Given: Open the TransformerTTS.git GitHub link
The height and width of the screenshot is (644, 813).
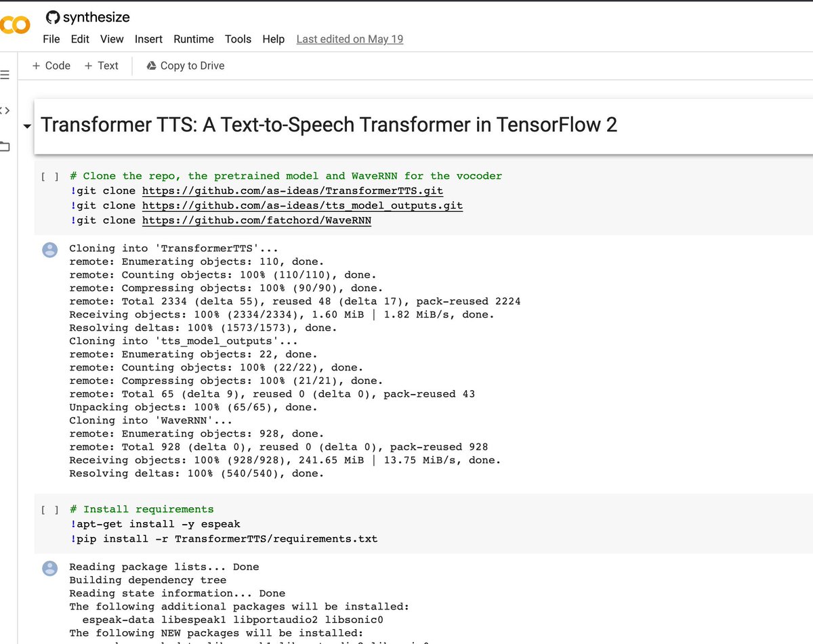Looking at the screenshot, I should [x=293, y=191].
